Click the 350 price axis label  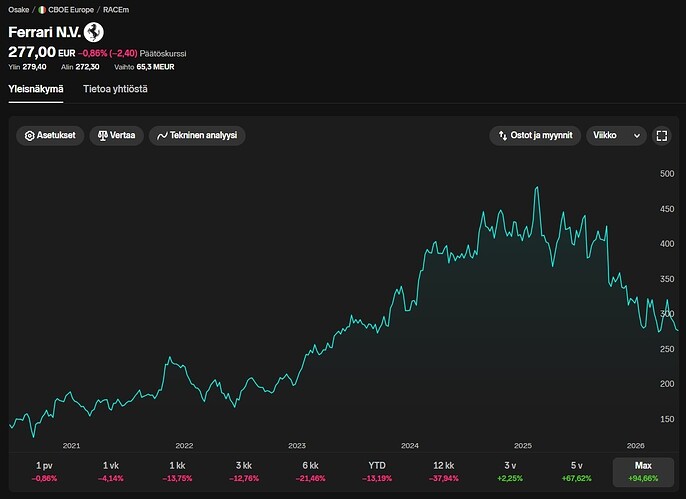click(x=667, y=279)
